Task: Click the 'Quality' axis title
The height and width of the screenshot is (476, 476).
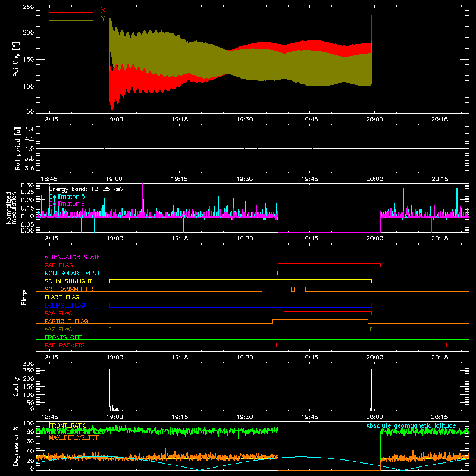Action: [16, 386]
